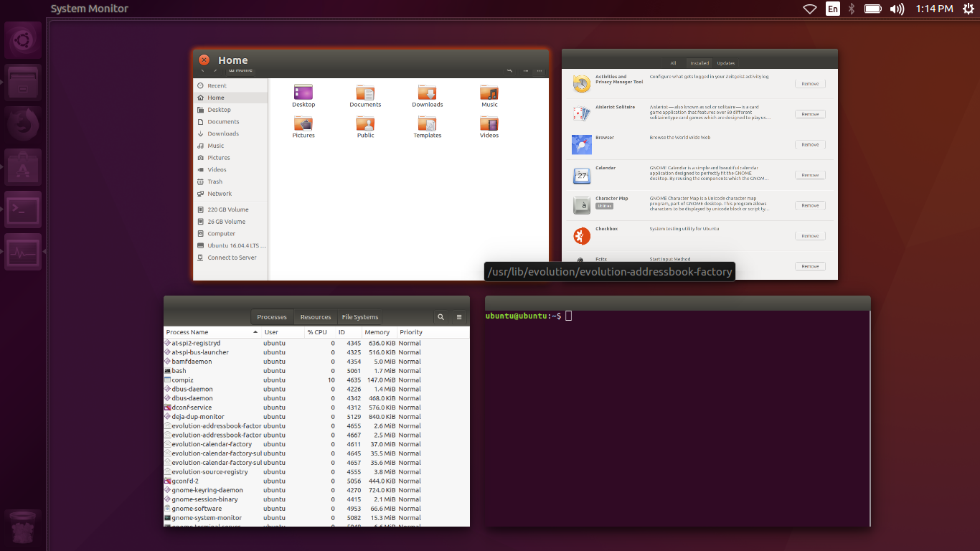
Task: Sort processes by User column header
Action: [x=283, y=332]
